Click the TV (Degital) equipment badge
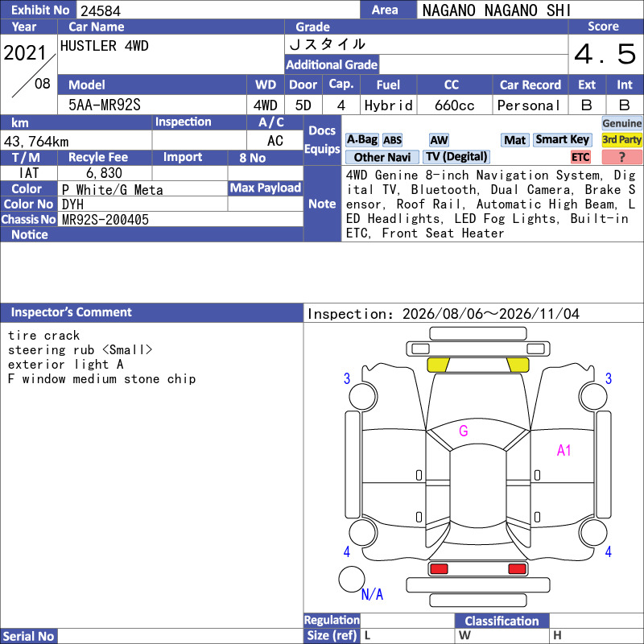The width and height of the screenshot is (644, 644). pyautogui.click(x=456, y=156)
